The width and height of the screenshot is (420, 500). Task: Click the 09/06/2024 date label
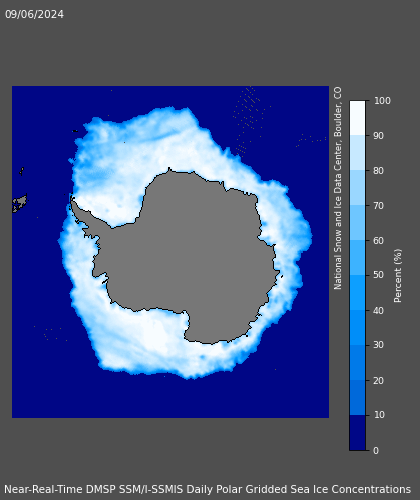pos(34,14)
